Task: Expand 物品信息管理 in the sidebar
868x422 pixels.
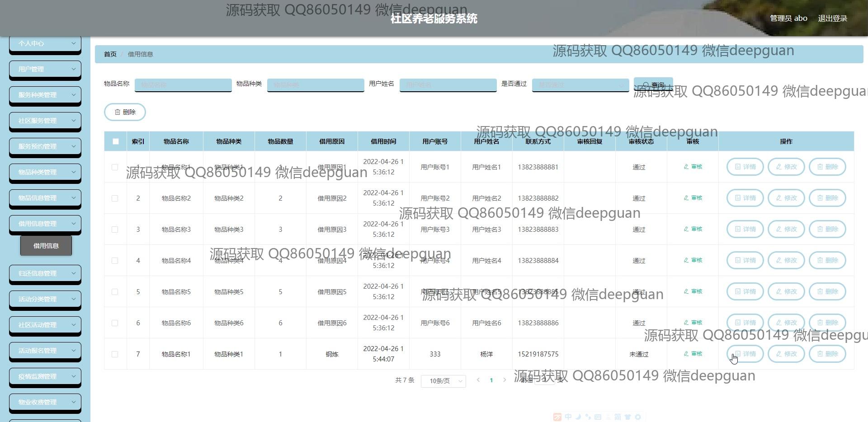Action: (45, 198)
